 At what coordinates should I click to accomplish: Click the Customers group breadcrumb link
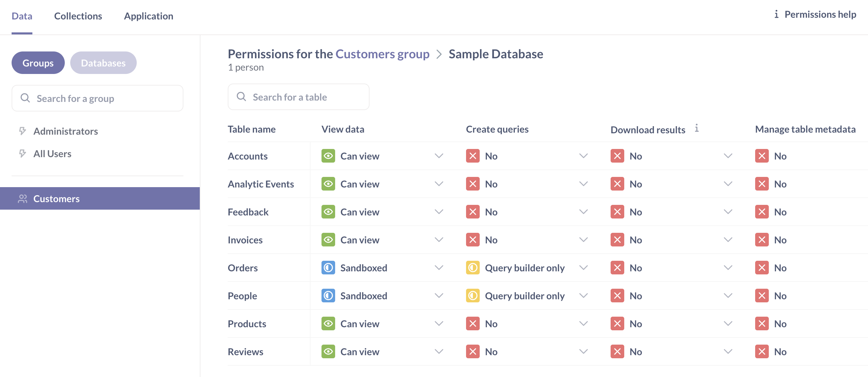coord(382,54)
